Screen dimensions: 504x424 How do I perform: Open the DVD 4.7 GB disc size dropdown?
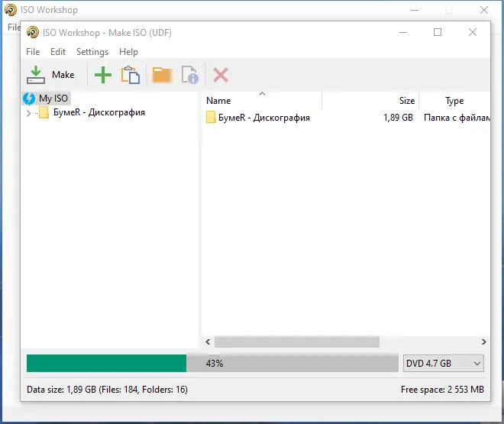pos(443,363)
